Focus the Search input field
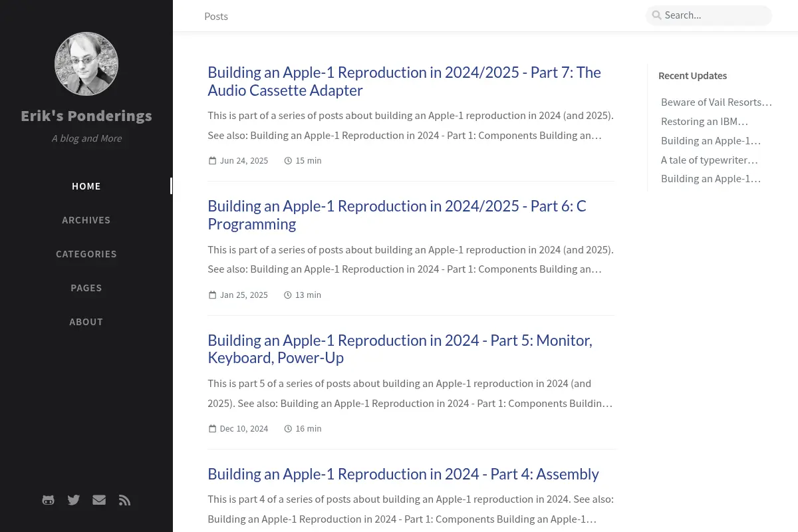The image size is (798, 532). [709, 15]
